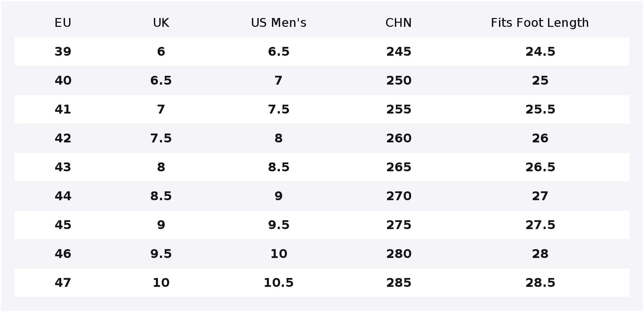Screen dimensions: 644x312
Task: Select the US Men's column header
Action: (278, 23)
